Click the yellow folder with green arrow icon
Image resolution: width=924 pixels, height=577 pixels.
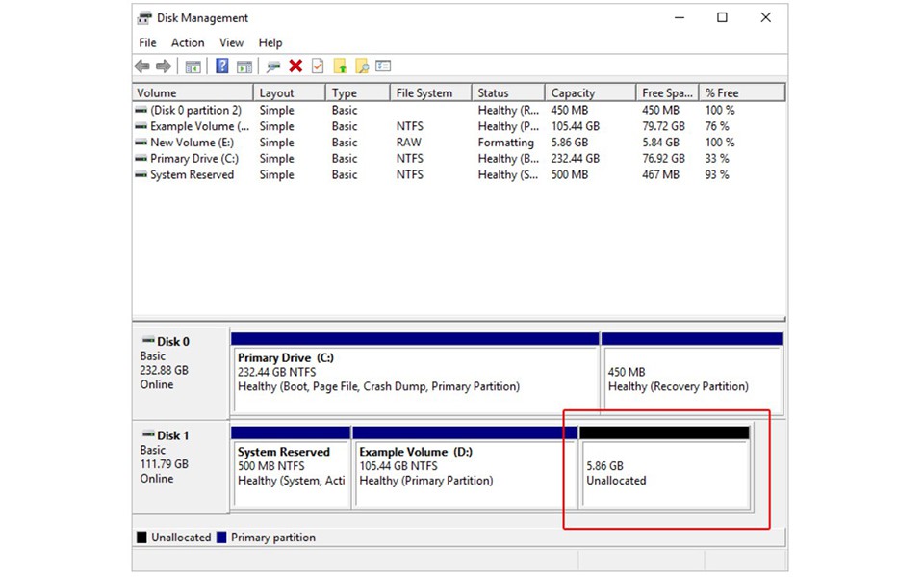pos(340,66)
